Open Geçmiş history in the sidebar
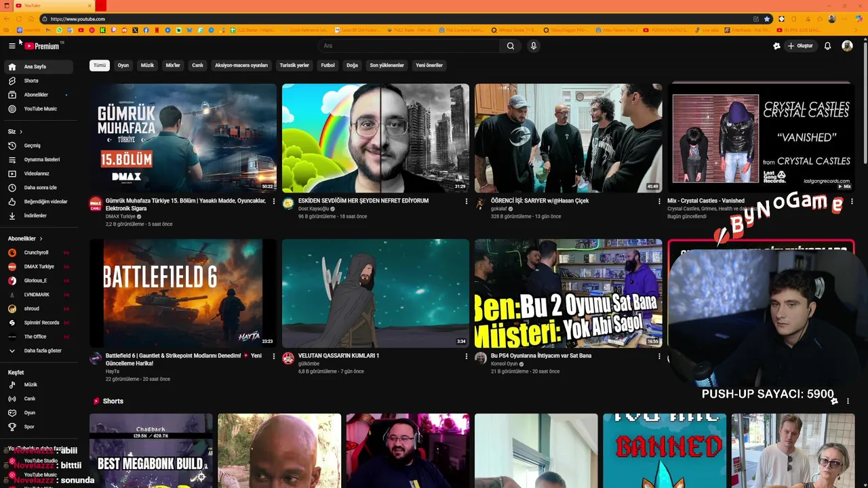Viewport: 868px width, 488px height. 39,146
